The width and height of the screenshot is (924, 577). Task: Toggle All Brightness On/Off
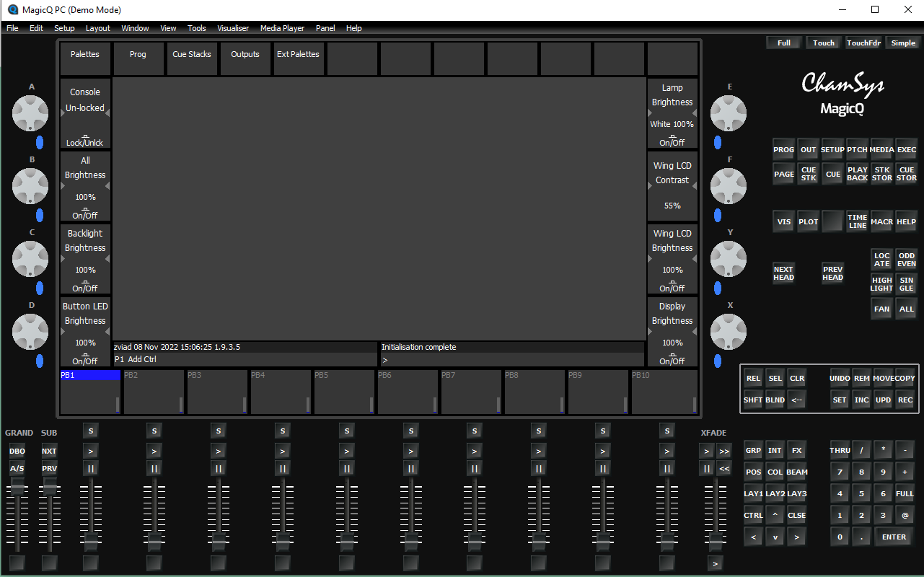[85, 213]
